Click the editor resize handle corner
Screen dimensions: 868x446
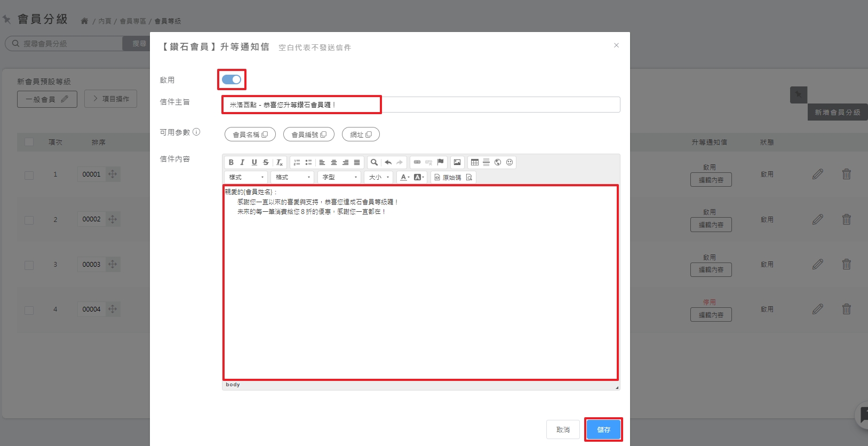click(x=617, y=387)
